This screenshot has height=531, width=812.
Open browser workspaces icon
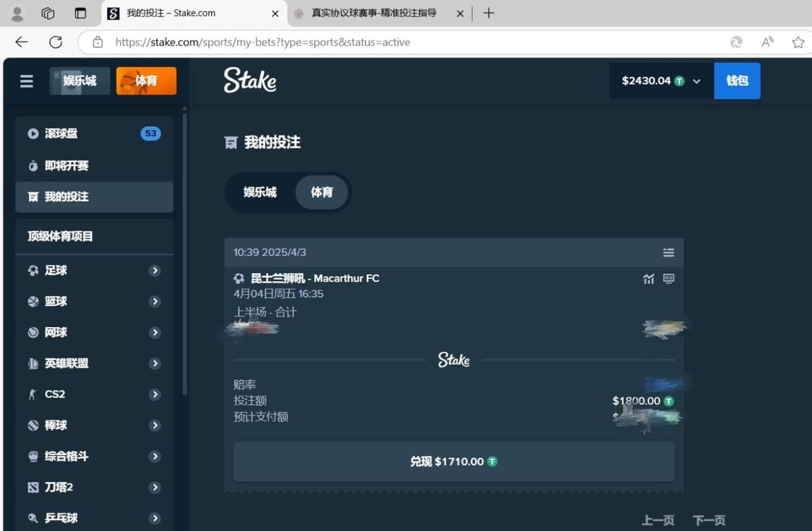(48, 13)
